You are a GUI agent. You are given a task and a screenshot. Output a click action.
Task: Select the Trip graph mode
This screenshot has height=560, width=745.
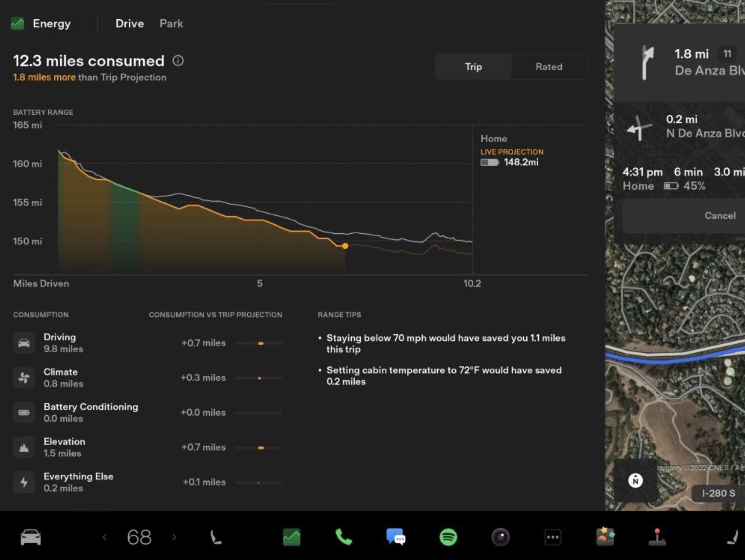(473, 67)
